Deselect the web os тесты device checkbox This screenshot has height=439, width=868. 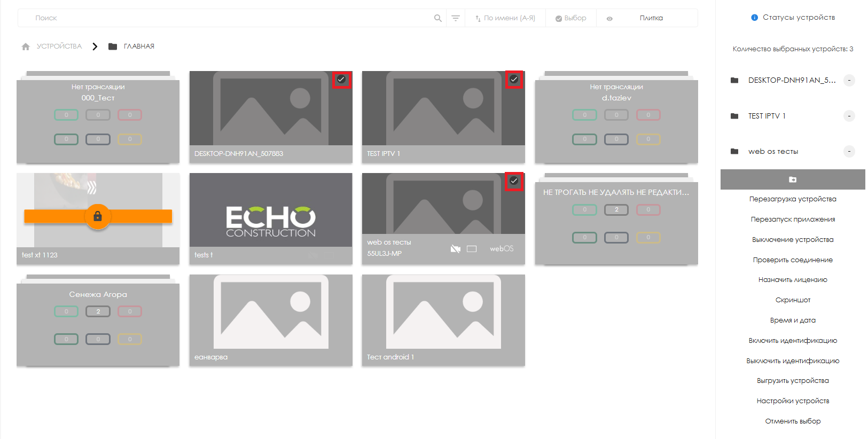pos(514,181)
